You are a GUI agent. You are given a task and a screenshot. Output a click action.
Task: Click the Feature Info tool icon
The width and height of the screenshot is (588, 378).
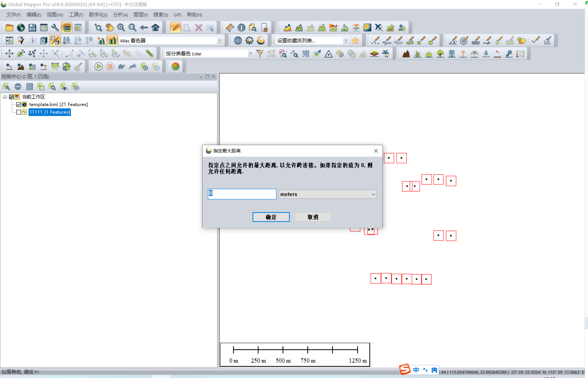click(x=241, y=28)
